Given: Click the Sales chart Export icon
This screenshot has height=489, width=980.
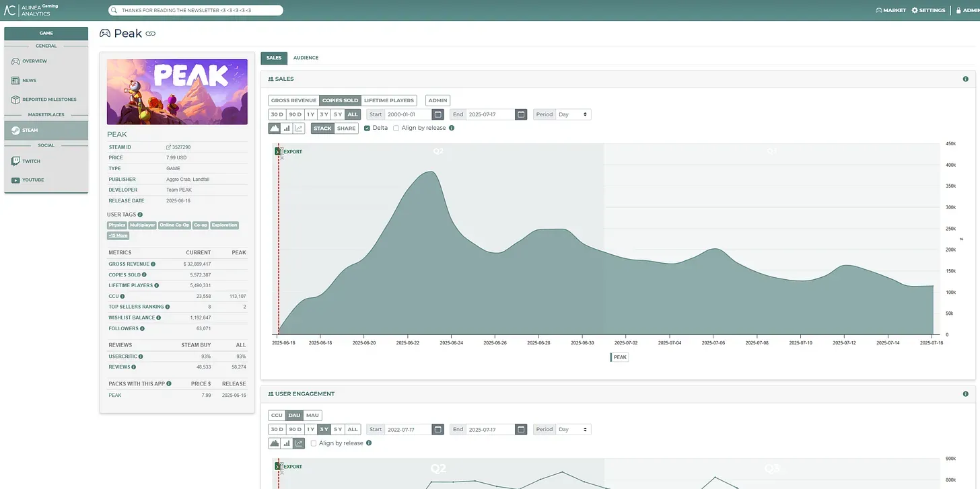Looking at the screenshot, I should pos(277,151).
